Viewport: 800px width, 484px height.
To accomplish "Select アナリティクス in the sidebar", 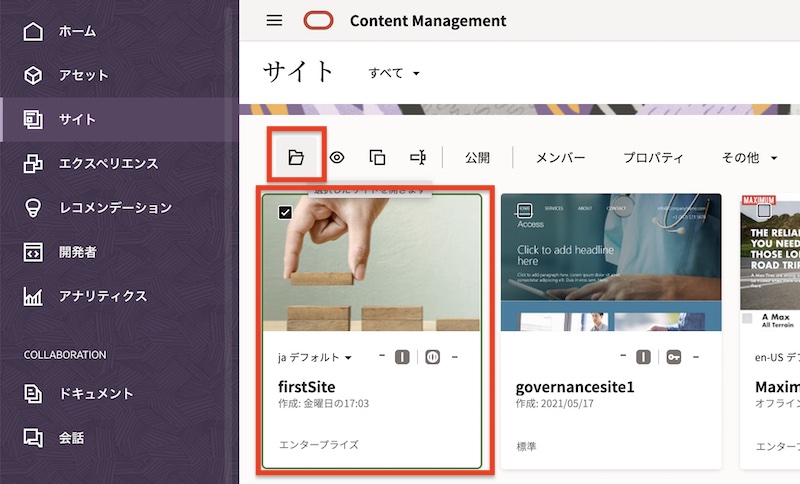I will [x=101, y=296].
